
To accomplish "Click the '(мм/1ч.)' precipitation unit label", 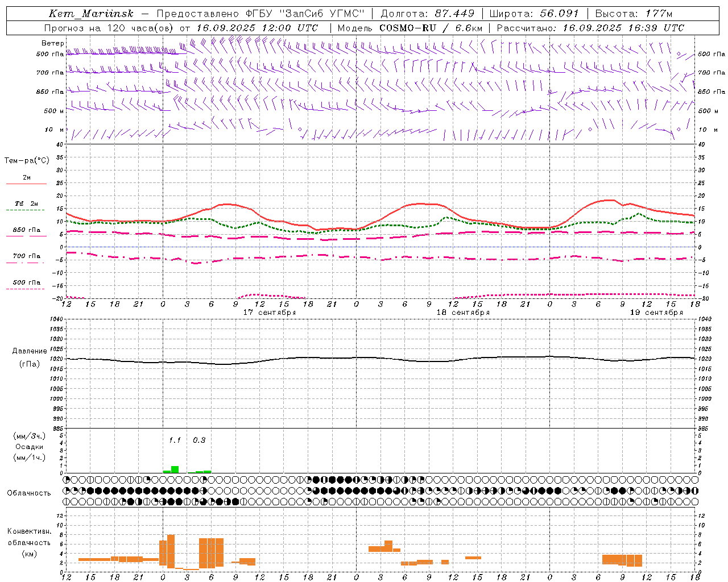I will (x=30, y=458).
